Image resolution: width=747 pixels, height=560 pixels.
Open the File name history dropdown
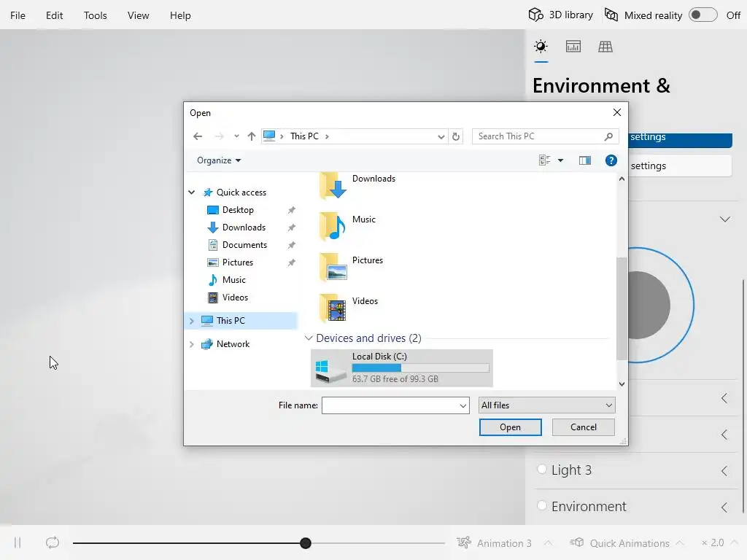coord(462,405)
